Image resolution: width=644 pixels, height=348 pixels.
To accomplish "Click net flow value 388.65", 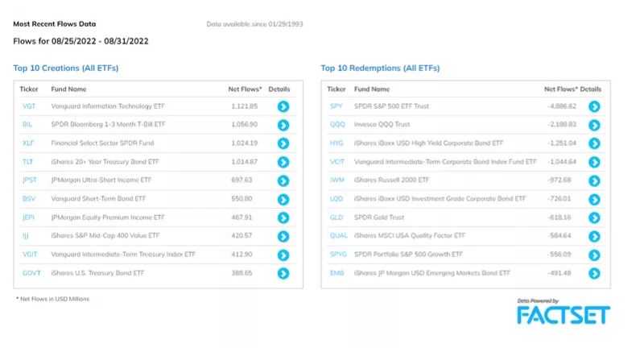I will tap(242, 273).
